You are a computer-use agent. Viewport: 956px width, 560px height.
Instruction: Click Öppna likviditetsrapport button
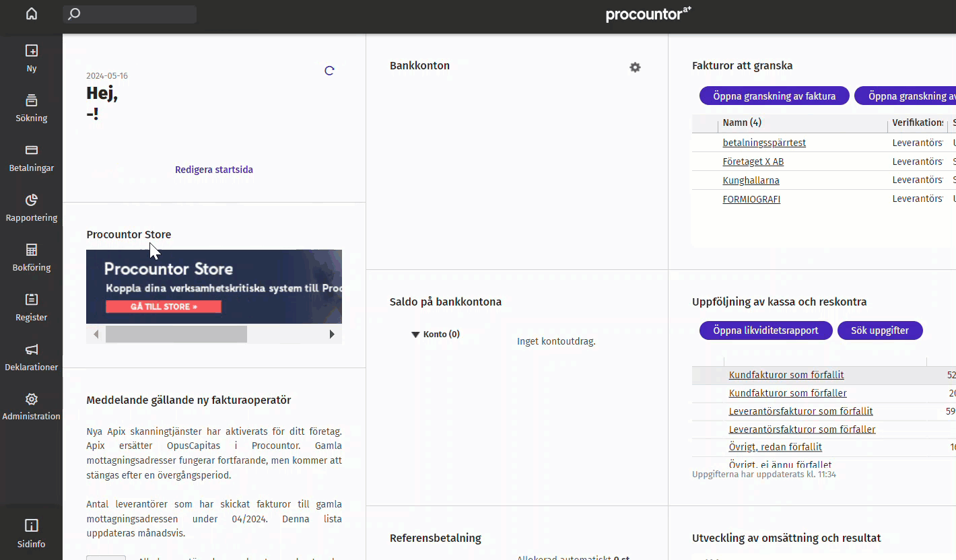click(x=766, y=330)
